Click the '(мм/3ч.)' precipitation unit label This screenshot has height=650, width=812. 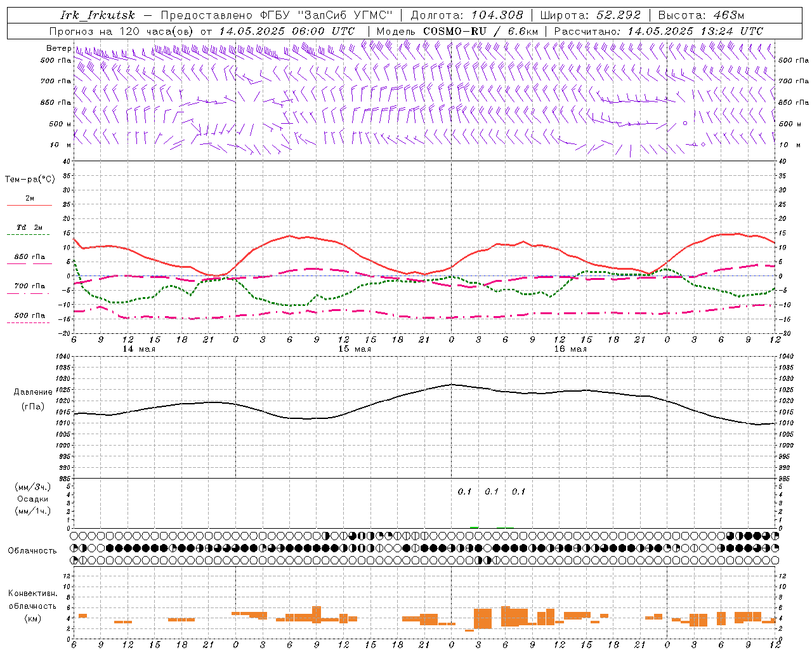(33, 487)
